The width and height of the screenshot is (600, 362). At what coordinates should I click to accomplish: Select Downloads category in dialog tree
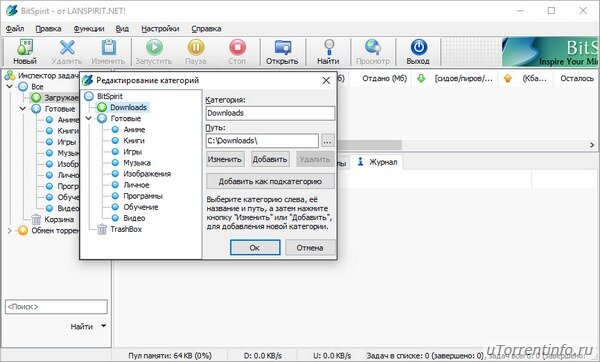coord(128,108)
